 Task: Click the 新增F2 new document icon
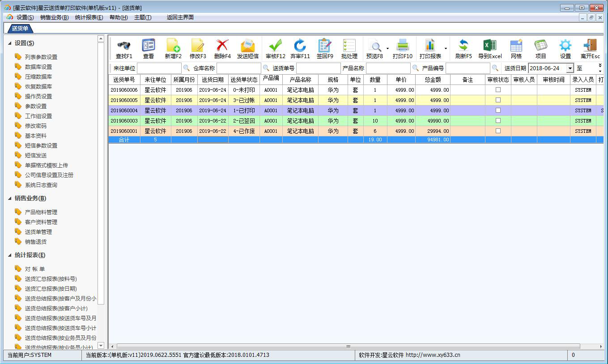173,46
